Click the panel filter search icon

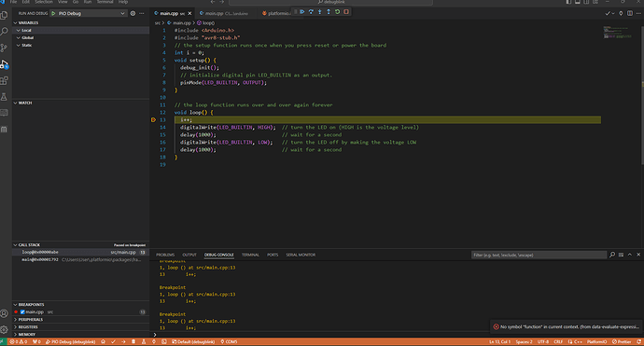pyautogui.click(x=612, y=255)
